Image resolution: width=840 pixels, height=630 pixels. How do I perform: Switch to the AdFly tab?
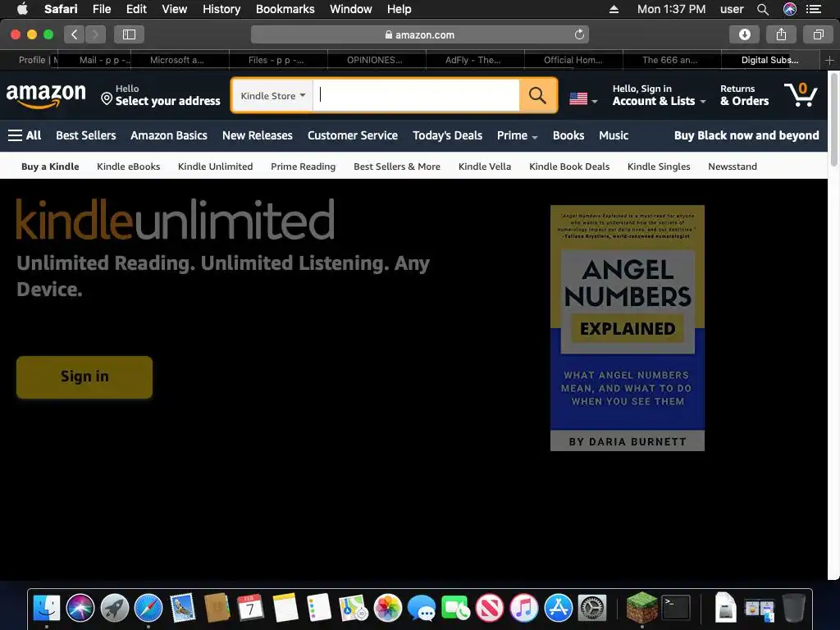[x=475, y=60]
